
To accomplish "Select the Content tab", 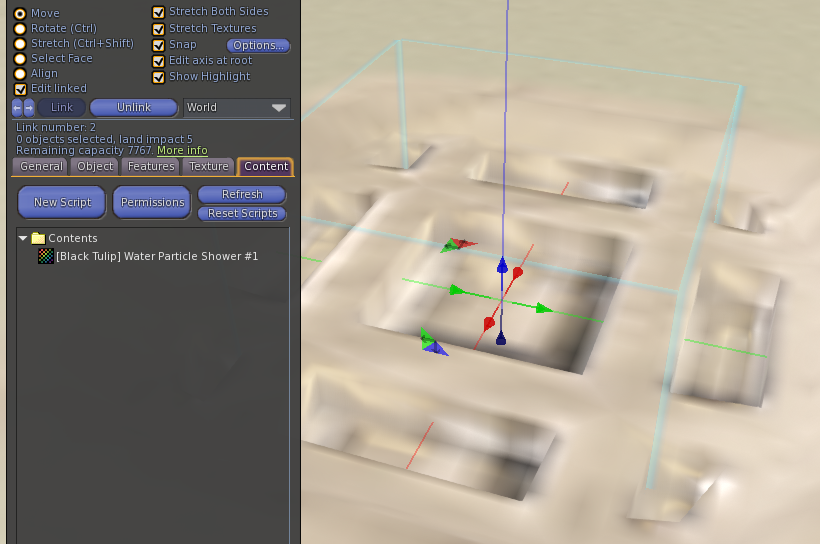I will point(266,166).
